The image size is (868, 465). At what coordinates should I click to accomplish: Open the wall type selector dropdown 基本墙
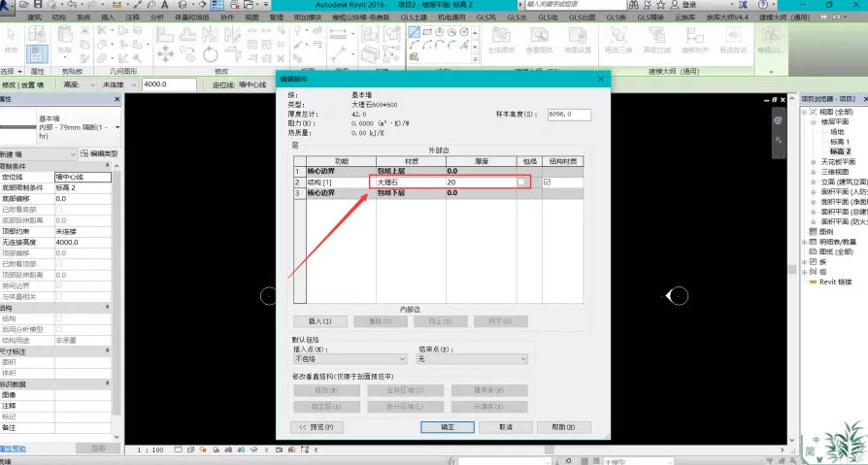coord(60,127)
